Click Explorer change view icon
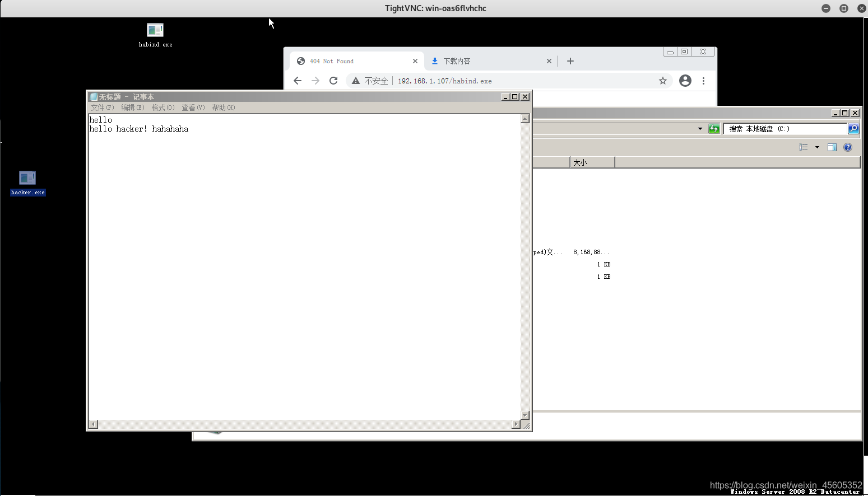This screenshot has width=868, height=496. [804, 147]
